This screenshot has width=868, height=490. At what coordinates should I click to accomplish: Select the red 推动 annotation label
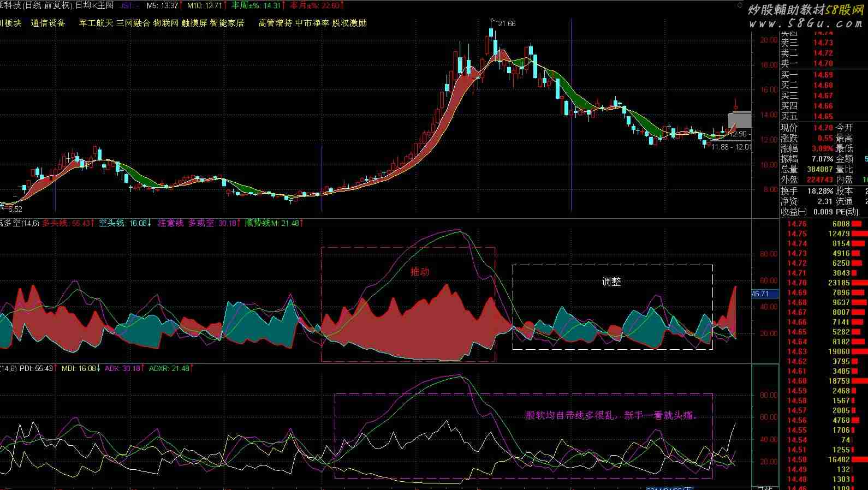[x=420, y=272]
